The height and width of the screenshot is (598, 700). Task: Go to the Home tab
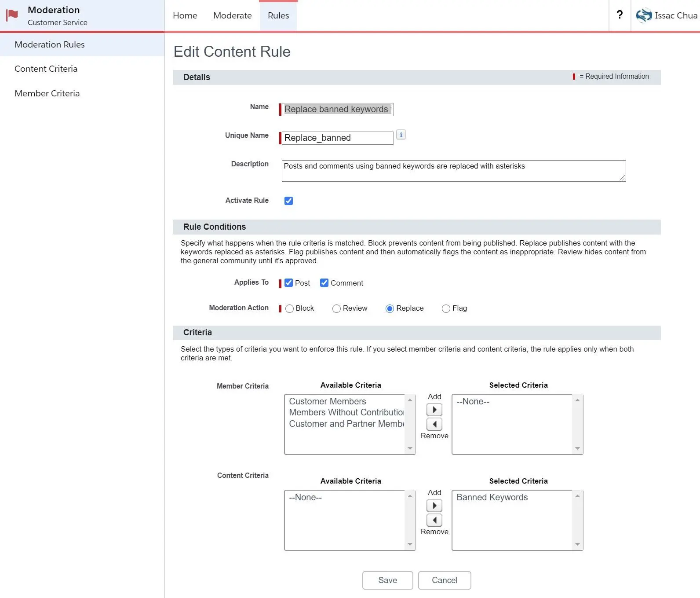tap(185, 15)
